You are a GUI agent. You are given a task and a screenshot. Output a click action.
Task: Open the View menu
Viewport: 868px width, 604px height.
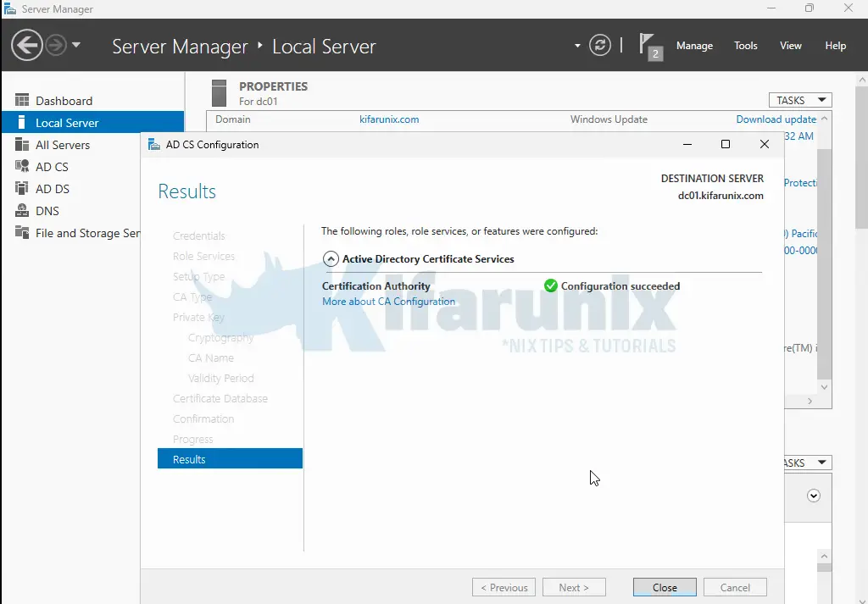791,46
